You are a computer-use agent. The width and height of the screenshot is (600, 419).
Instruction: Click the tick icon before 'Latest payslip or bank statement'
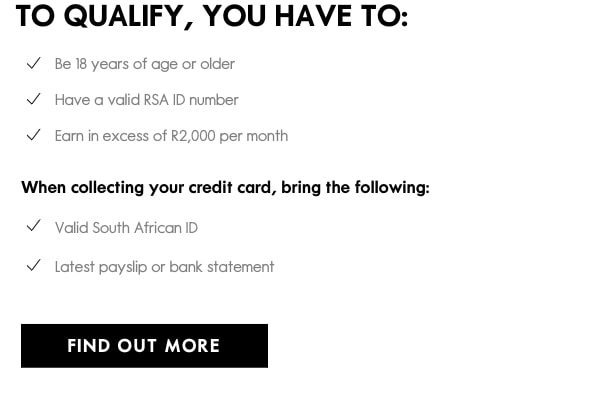tap(34, 265)
